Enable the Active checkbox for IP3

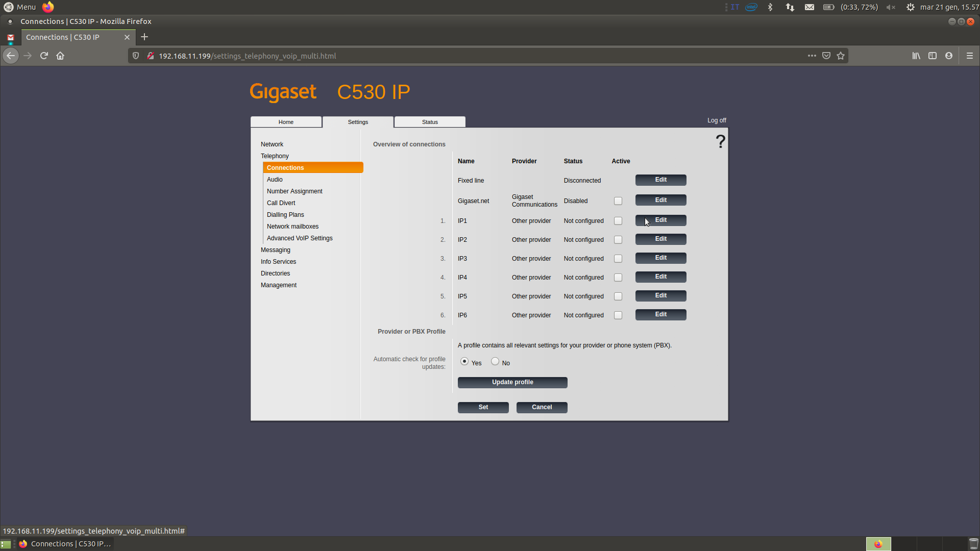coord(618,259)
